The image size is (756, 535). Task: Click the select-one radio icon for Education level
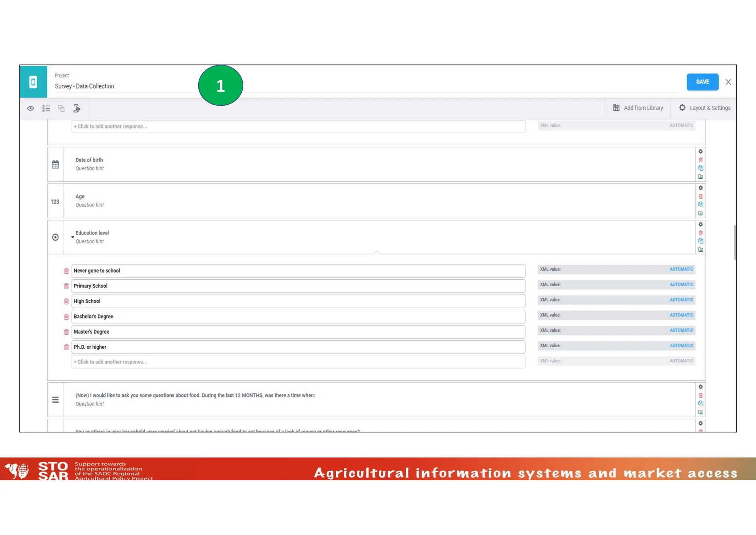(x=55, y=237)
